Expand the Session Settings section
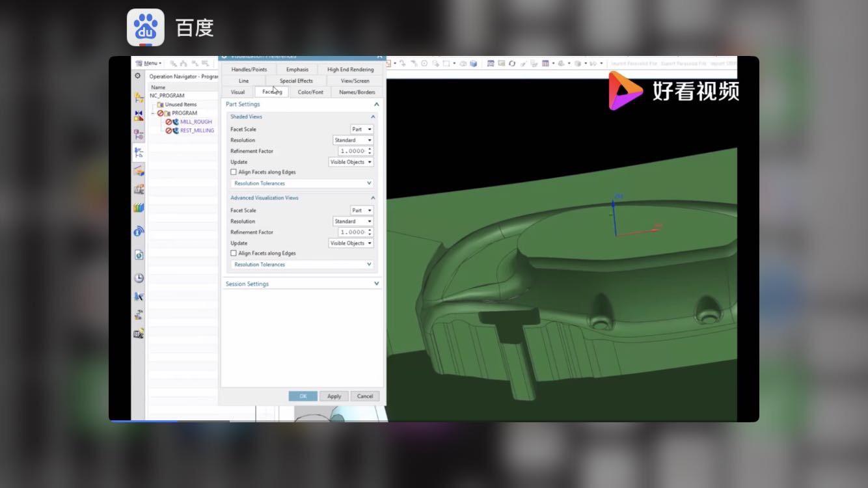The image size is (868, 488). pyautogui.click(x=376, y=284)
